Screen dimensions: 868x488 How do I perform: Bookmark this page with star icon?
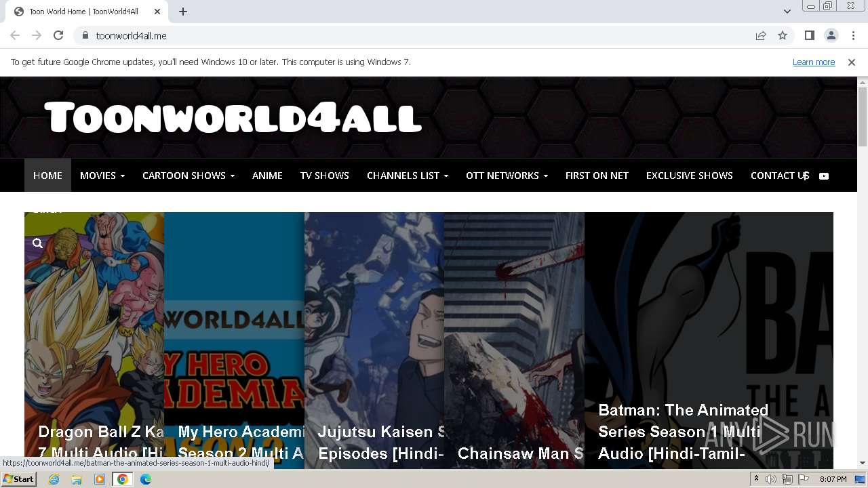783,35
